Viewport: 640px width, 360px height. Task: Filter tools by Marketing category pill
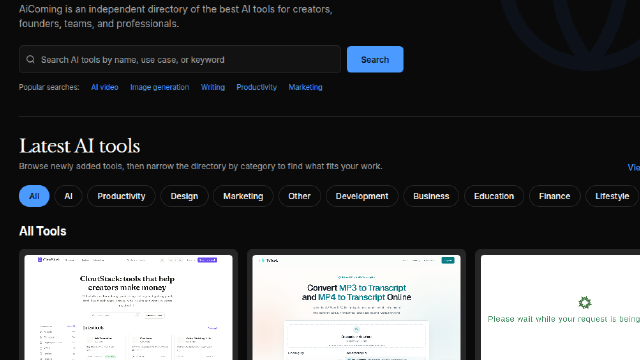tap(243, 196)
